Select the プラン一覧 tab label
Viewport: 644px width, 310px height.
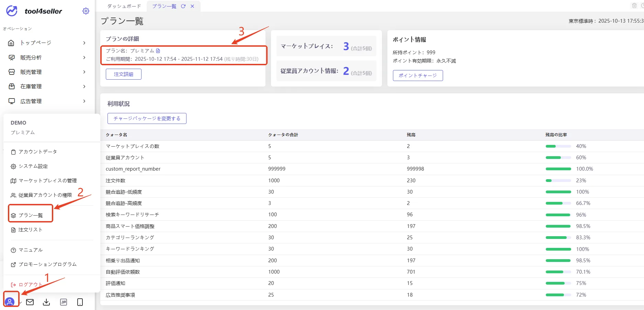coord(164,6)
